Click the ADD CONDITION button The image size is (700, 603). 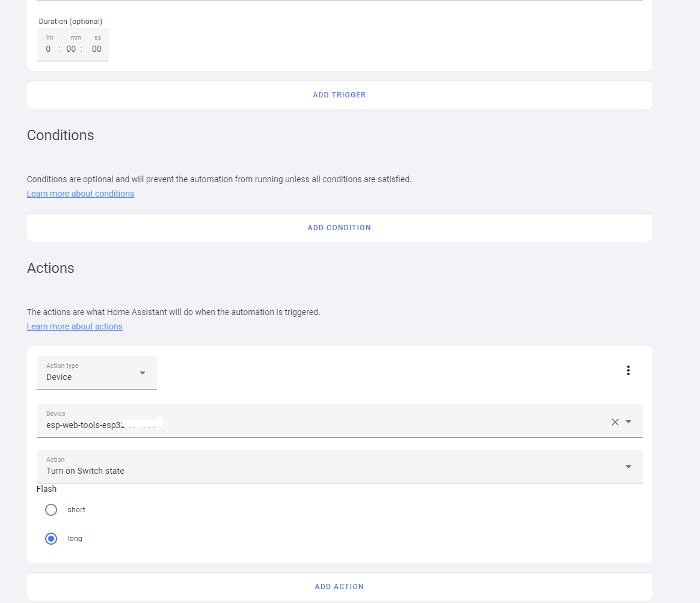pos(339,228)
